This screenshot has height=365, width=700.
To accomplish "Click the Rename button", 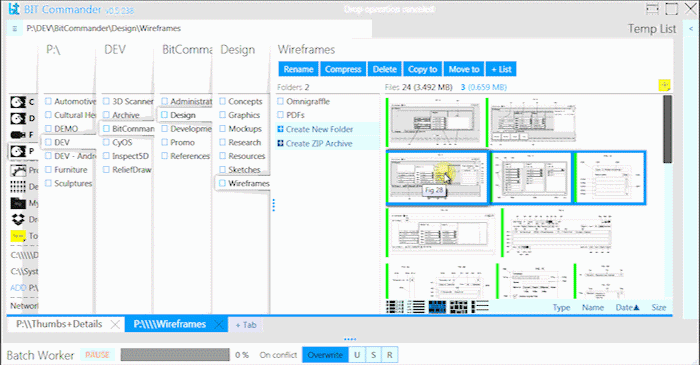I will point(298,69).
